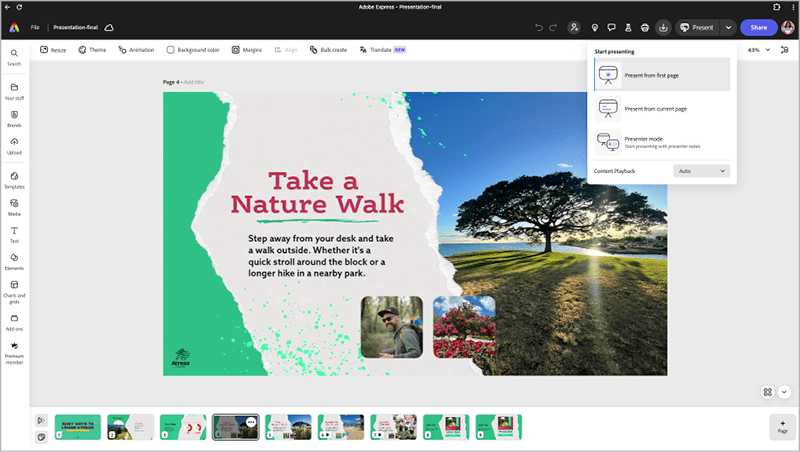Open the Theme toolbar option

point(92,50)
